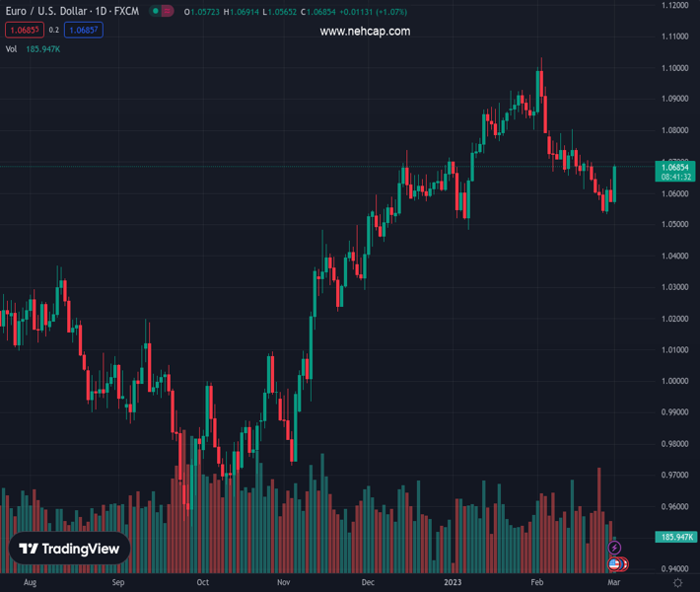Click the www.nehcap.com watermark text
Screen dimensions: 700x592
[365, 32]
